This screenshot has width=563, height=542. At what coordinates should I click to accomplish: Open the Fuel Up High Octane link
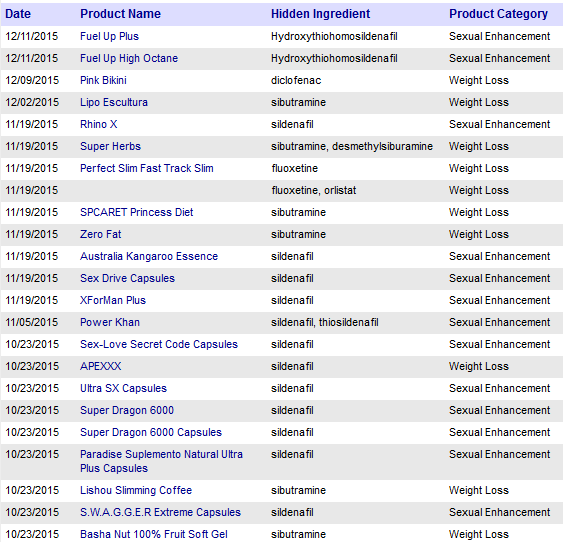[129, 58]
